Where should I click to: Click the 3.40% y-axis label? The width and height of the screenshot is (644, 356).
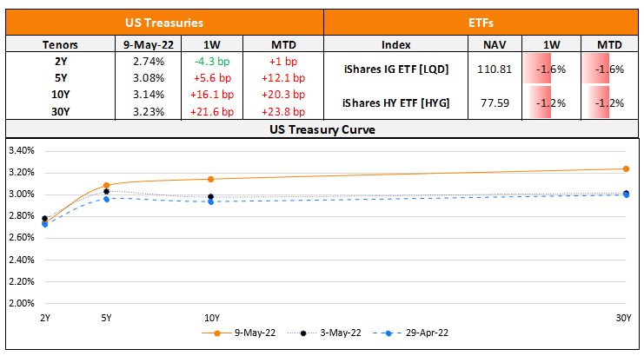[x=20, y=150]
